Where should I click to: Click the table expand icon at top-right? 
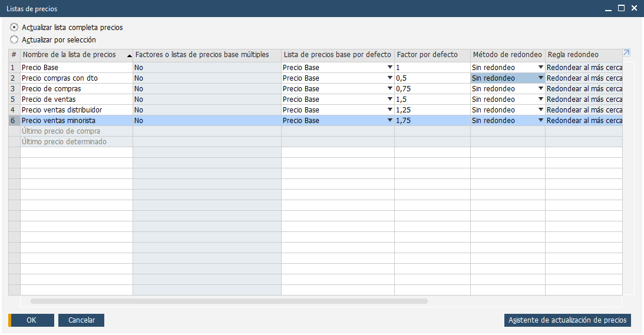pos(626,53)
